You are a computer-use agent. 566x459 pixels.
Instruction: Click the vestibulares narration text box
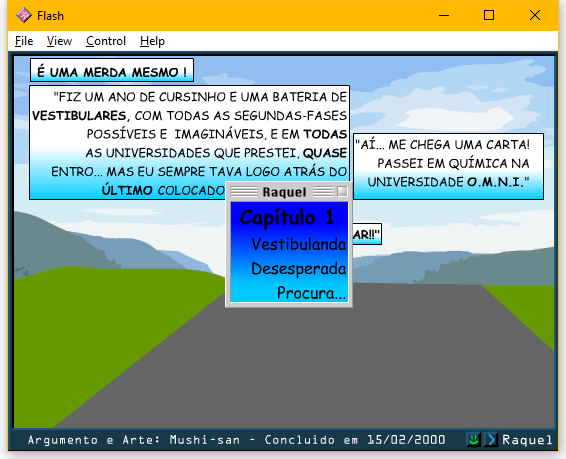[189, 142]
